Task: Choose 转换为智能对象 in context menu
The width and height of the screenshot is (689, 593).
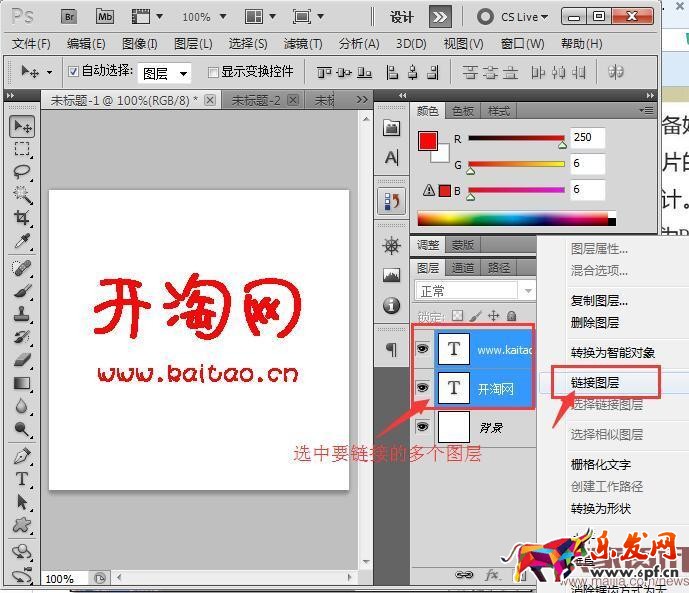Action: tap(613, 352)
